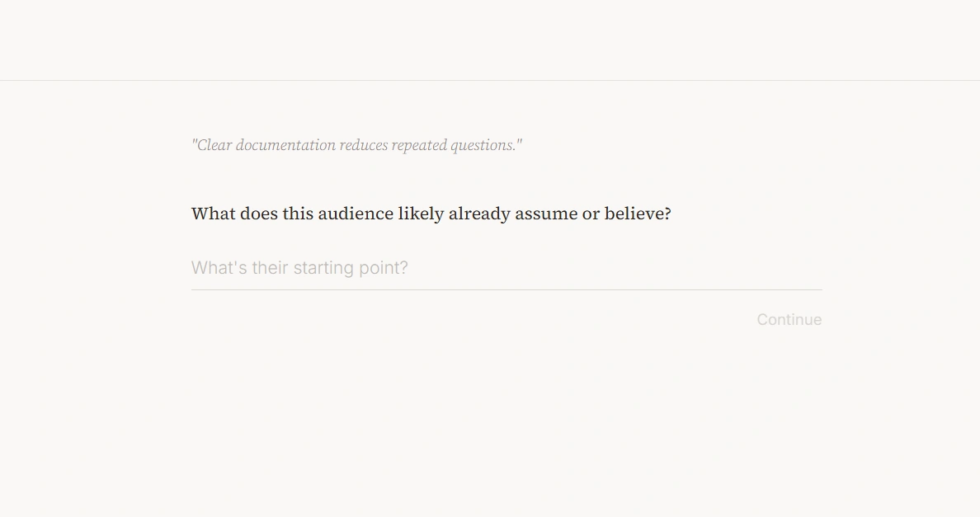Click the underline of the answer field

coord(506,289)
